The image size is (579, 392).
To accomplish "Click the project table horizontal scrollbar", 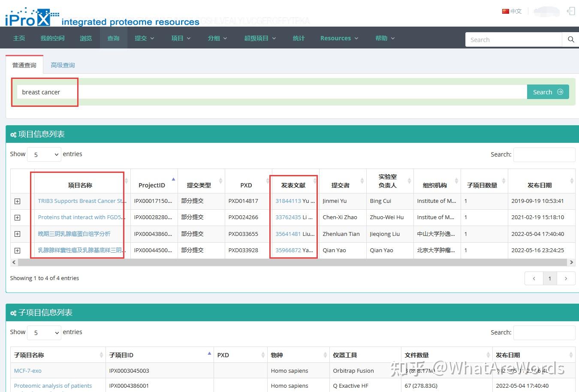I will [x=293, y=262].
